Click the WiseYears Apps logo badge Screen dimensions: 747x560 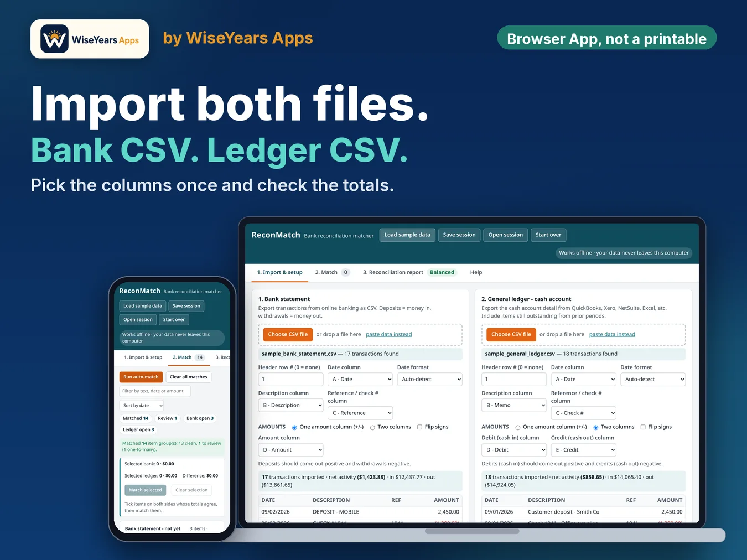tap(90, 39)
